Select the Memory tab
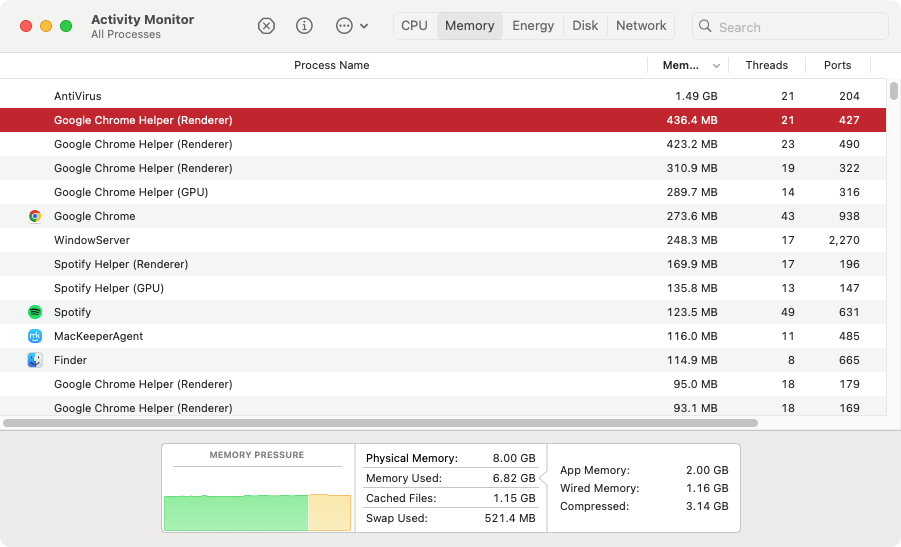The height and width of the screenshot is (547, 901). 469,26
